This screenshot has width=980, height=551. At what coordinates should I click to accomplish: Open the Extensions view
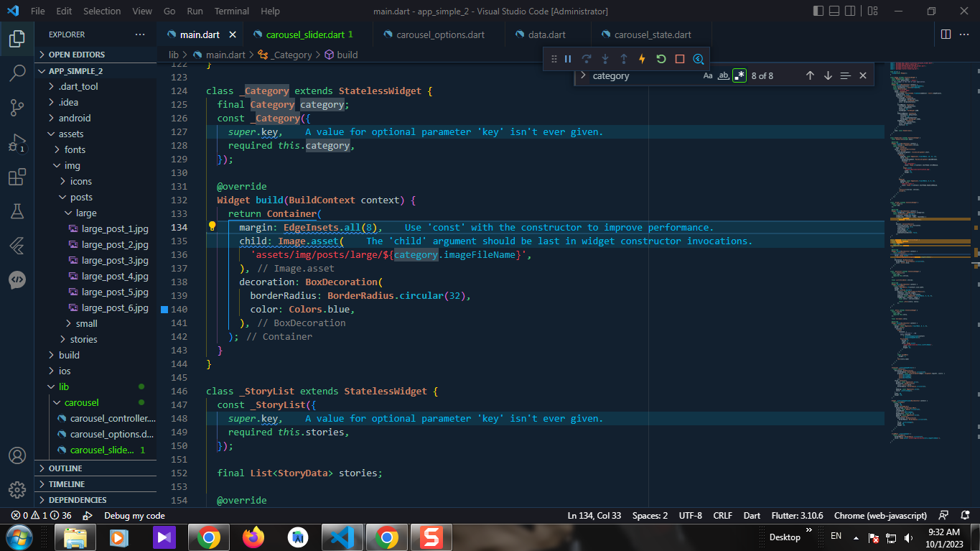pyautogui.click(x=17, y=177)
